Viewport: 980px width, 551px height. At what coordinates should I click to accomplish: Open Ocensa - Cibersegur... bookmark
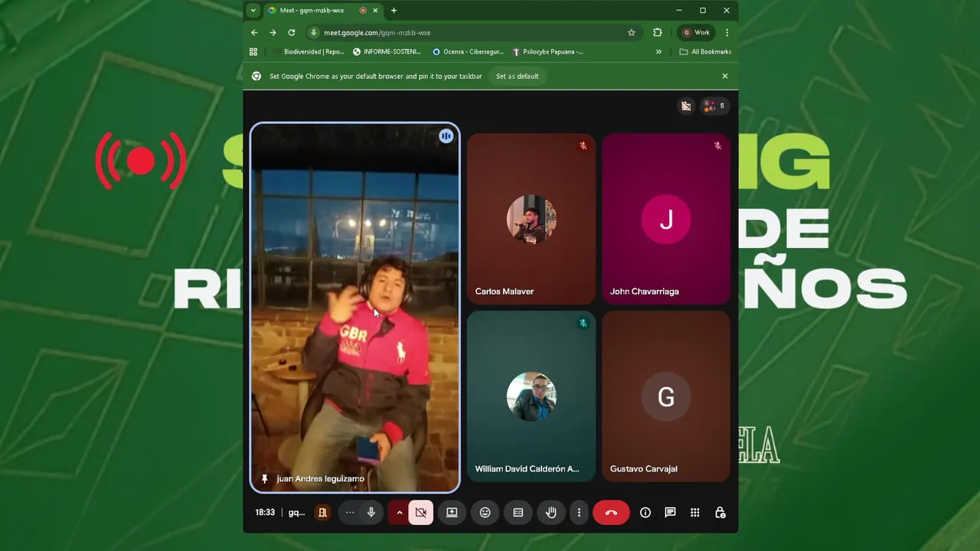(x=468, y=52)
